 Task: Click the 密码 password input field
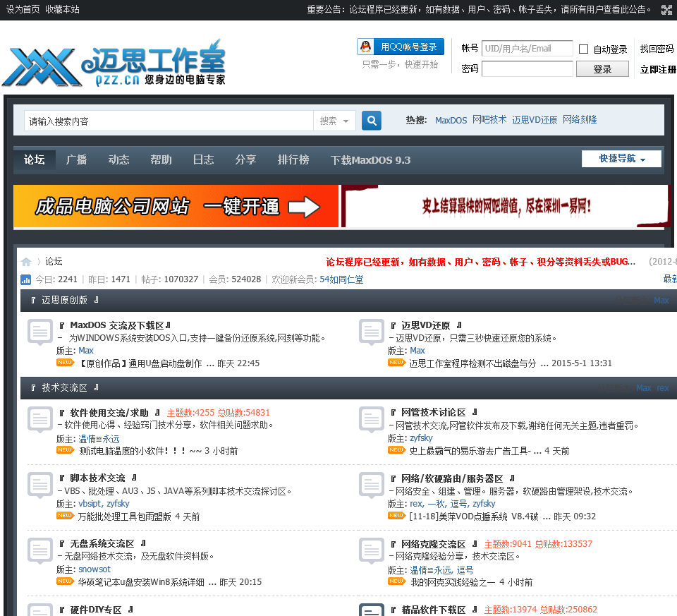[527, 68]
